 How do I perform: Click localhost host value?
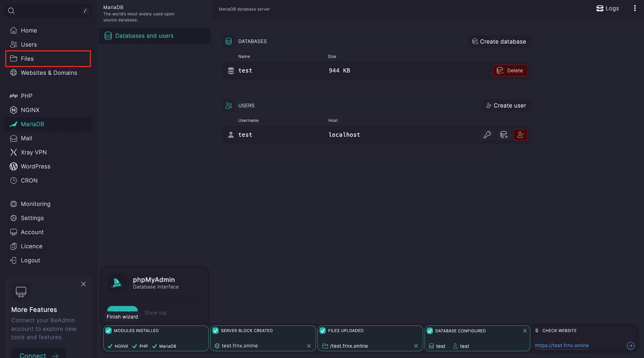coord(344,135)
